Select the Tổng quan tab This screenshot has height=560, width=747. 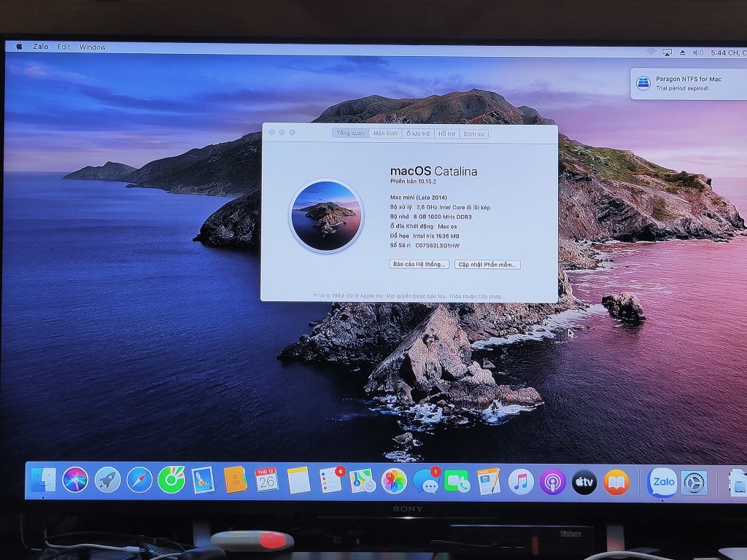click(351, 133)
